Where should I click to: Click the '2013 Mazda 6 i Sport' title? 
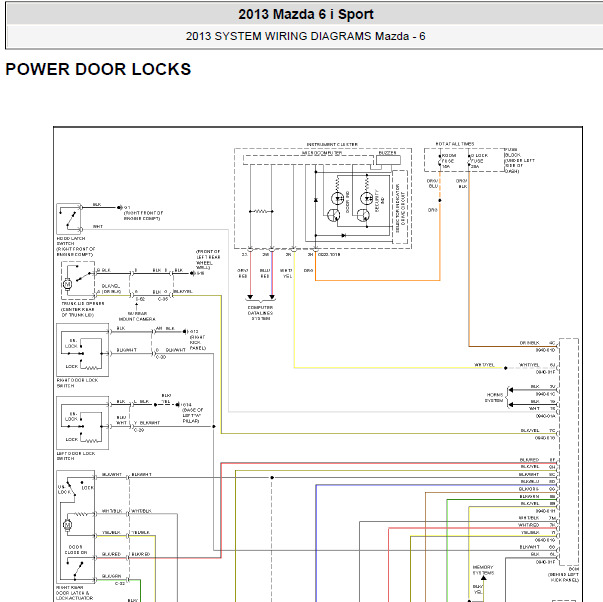tap(306, 15)
